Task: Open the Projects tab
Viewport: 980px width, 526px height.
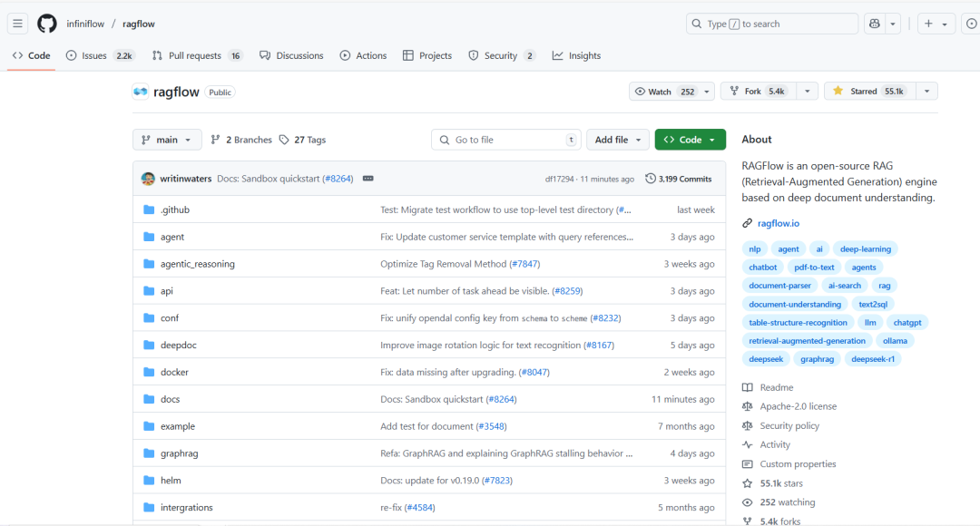Action: (427, 55)
